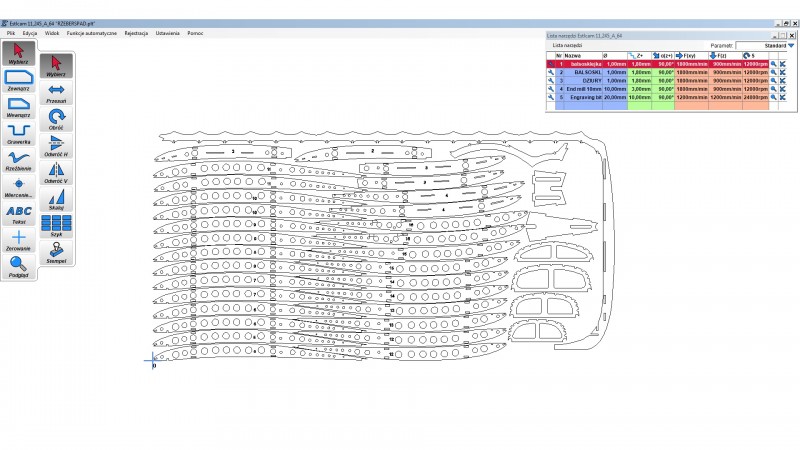
Task: Click the wrench icon for Engraving bit
Action: click(x=551, y=97)
